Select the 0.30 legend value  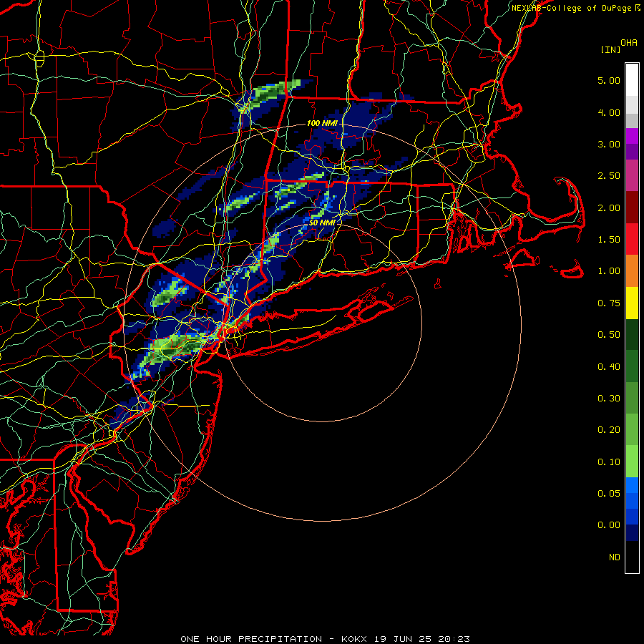609,399
